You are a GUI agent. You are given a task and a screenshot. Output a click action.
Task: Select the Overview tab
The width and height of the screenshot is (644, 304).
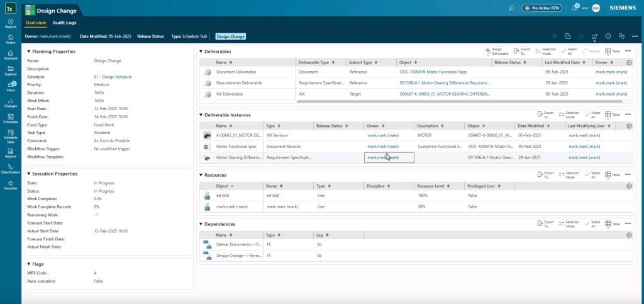pos(35,23)
